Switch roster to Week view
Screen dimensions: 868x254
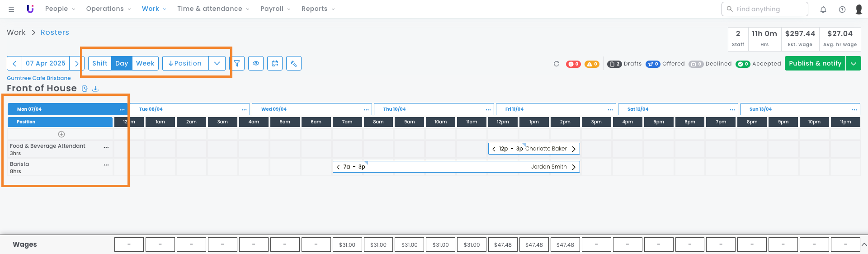(145, 63)
